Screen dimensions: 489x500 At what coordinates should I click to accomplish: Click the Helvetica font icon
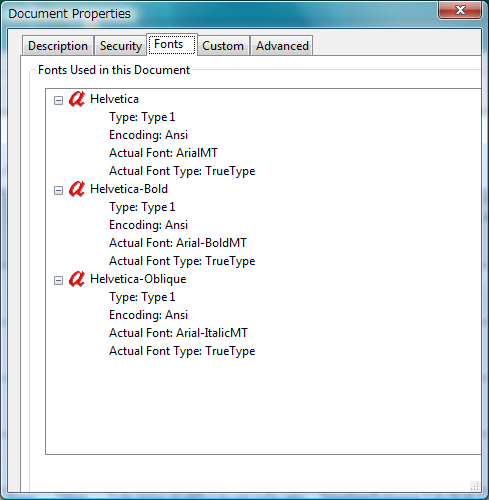click(x=77, y=99)
